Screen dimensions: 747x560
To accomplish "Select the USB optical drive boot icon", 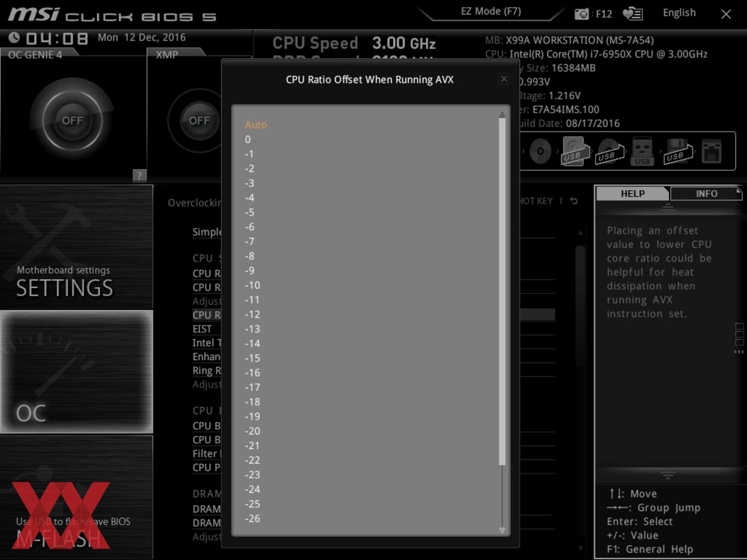I will pos(610,151).
